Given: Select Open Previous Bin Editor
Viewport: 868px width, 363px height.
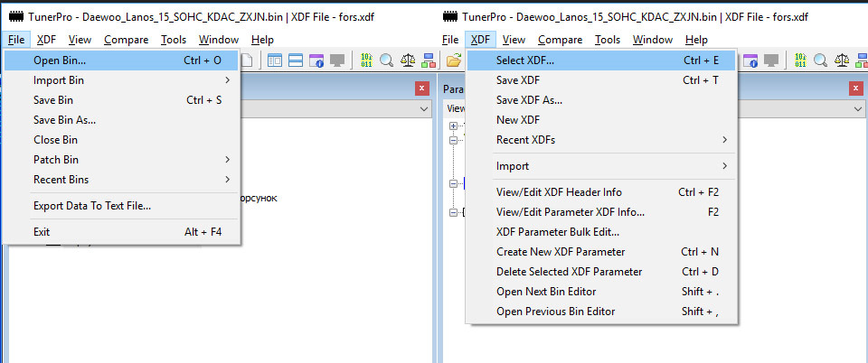Looking at the screenshot, I should 601,312.
